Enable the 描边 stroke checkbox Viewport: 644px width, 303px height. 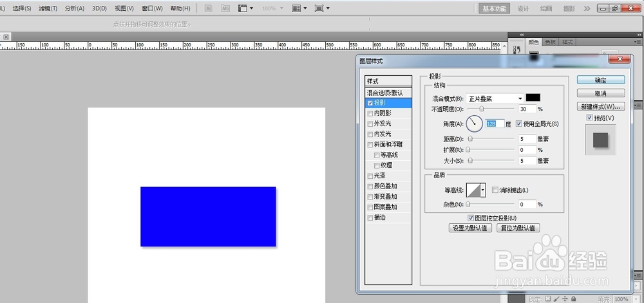[x=370, y=217]
